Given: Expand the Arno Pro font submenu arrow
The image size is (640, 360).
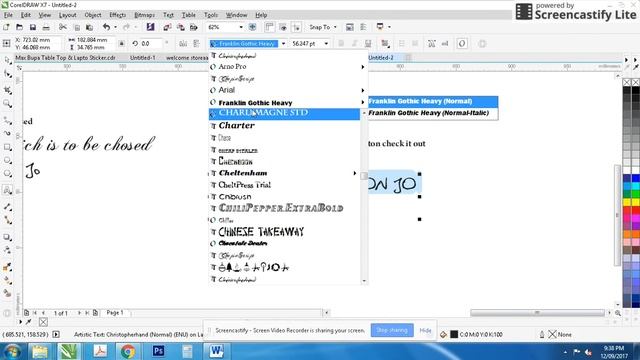Looking at the screenshot, I should pos(362,67).
